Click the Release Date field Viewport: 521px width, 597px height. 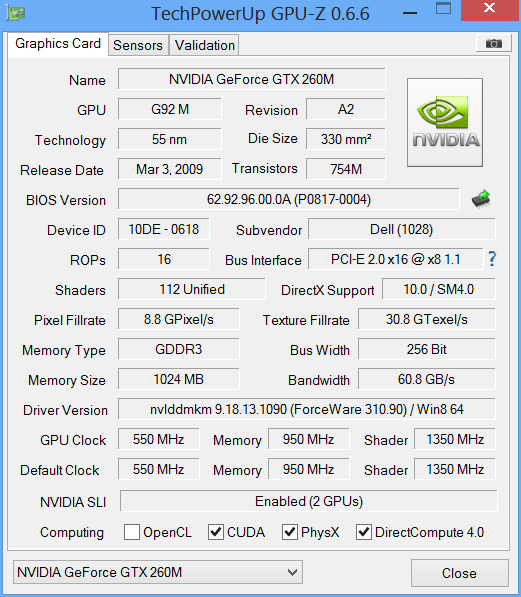[169, 169]
